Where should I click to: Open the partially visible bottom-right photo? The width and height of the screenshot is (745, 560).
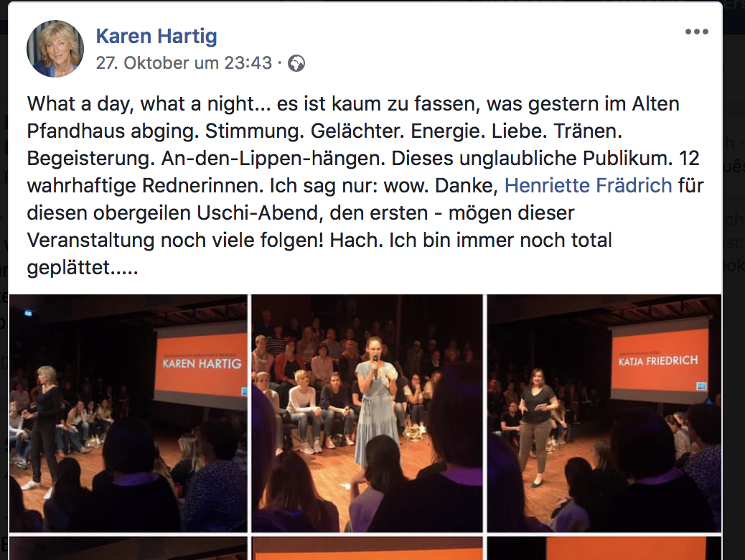point(604,548)
